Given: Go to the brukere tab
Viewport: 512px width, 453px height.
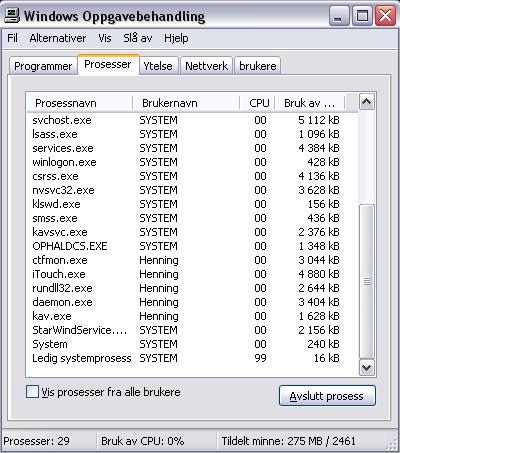Looking at the screenshot, I should pos(258,66).
